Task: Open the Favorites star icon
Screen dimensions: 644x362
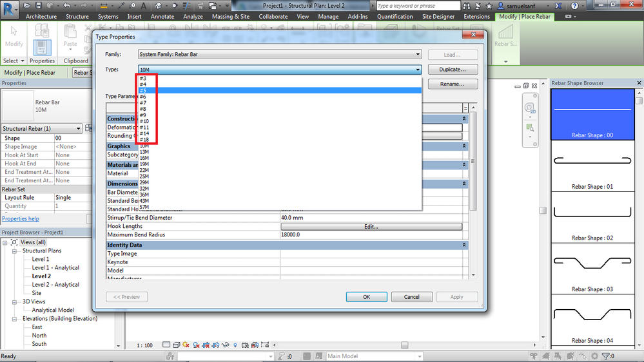Action: point(489,6)
